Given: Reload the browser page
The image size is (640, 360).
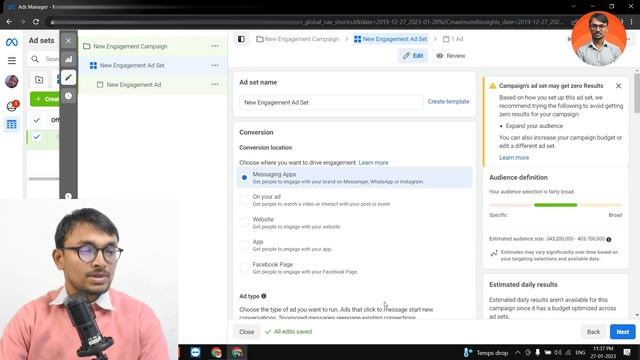Looking at the screenshot, I should point(36,22).
